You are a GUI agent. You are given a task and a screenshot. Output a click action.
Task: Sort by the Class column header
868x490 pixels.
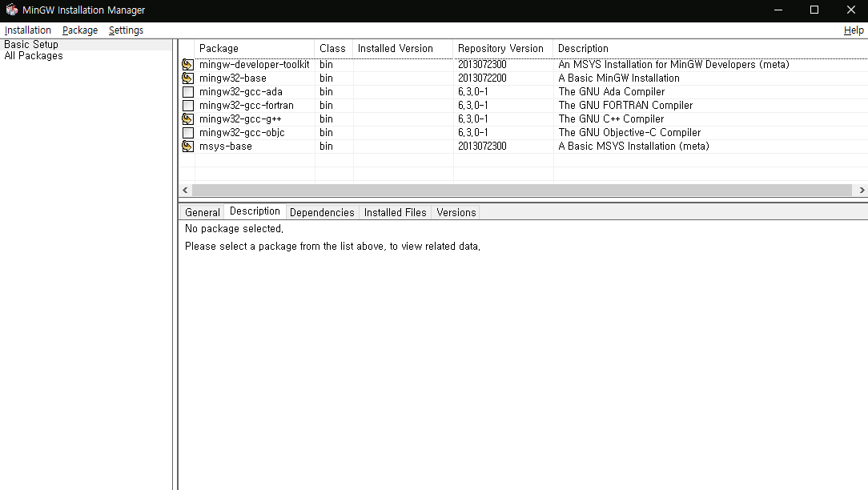333,49
